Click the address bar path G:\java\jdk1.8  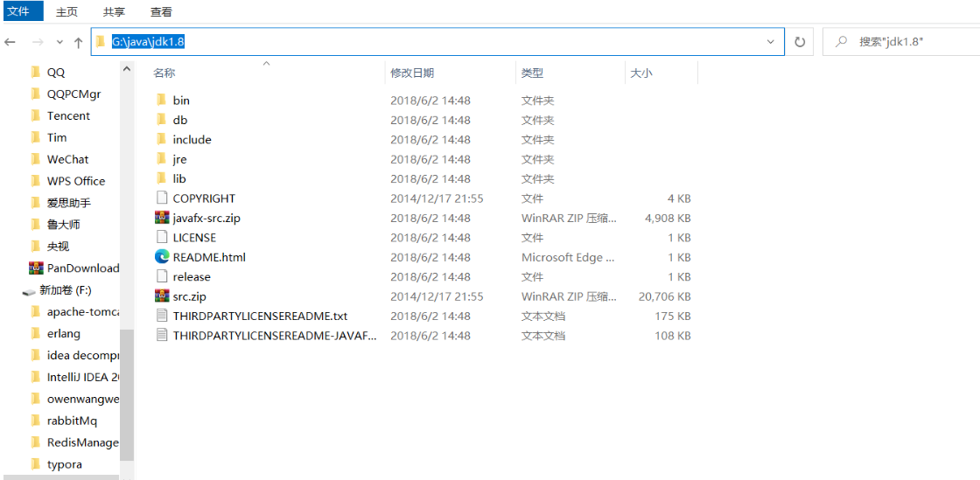[148, 42]
